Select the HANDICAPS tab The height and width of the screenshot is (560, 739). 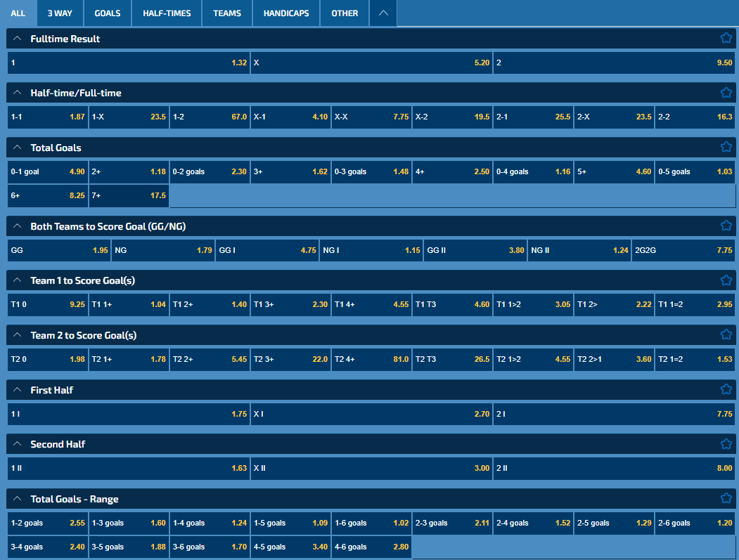pos(286,13)
